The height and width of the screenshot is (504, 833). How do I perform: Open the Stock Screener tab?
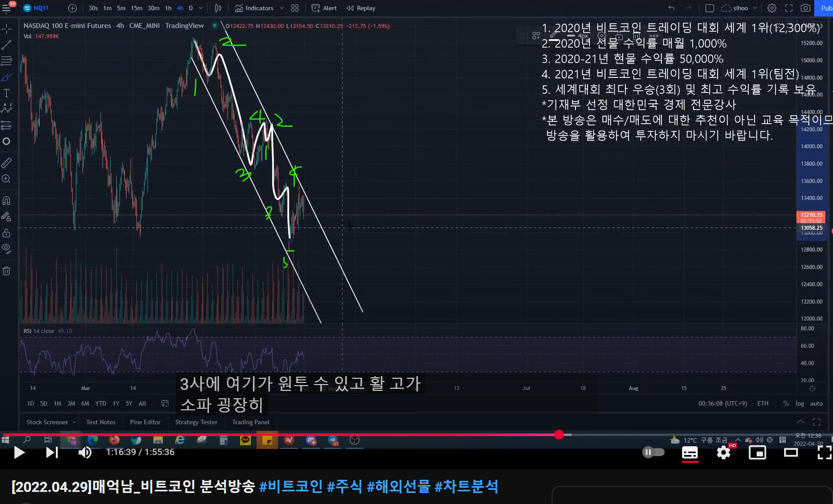(x=47, y=422)
